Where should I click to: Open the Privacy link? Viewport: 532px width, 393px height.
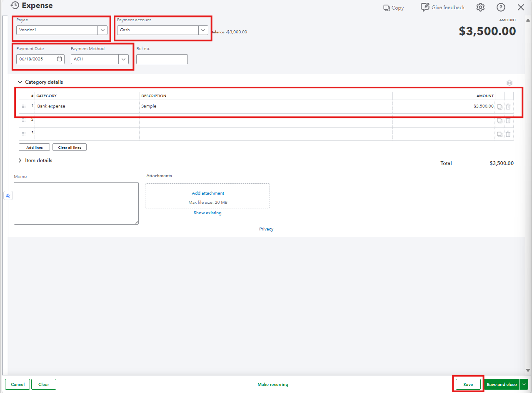click(266, 229)
